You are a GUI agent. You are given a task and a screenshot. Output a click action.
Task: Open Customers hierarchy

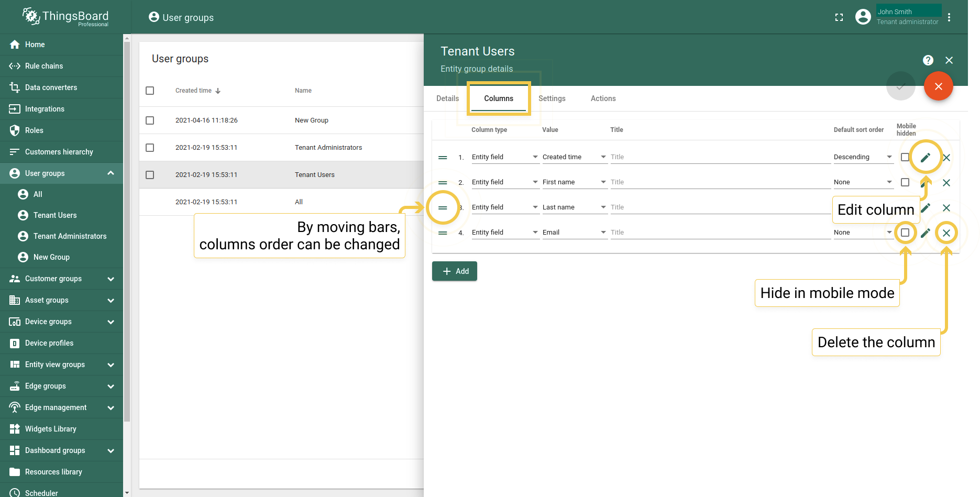coord(61,152)
